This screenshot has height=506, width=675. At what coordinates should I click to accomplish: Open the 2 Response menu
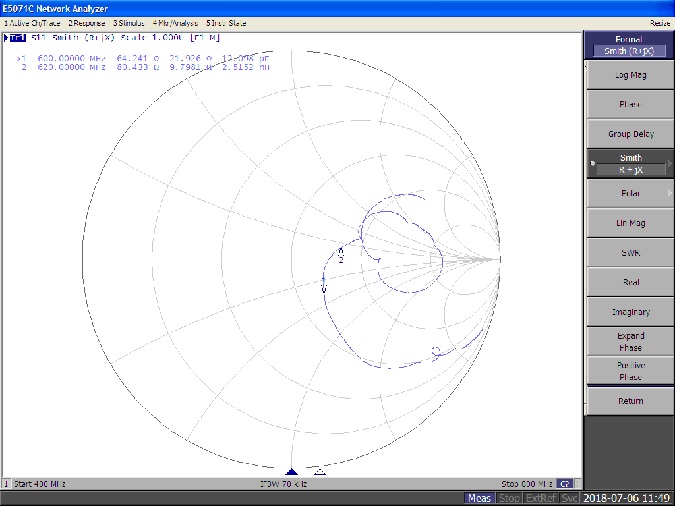coord(87,23)
